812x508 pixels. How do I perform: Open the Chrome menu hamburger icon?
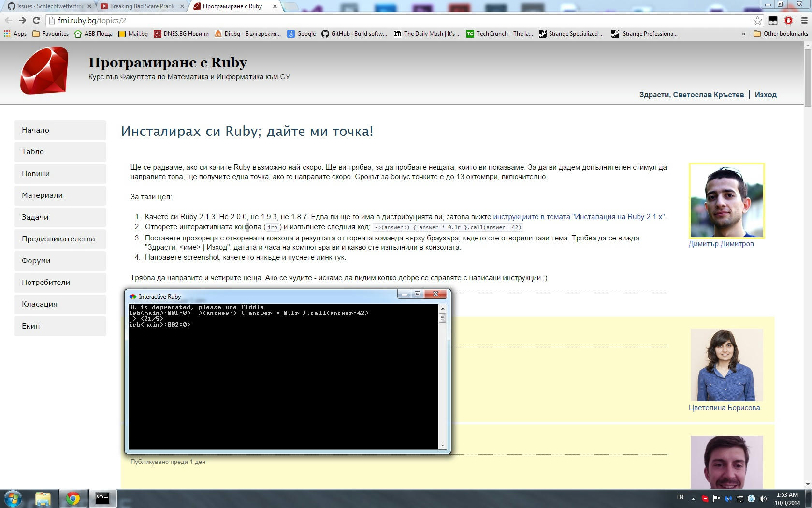(804, 20)
